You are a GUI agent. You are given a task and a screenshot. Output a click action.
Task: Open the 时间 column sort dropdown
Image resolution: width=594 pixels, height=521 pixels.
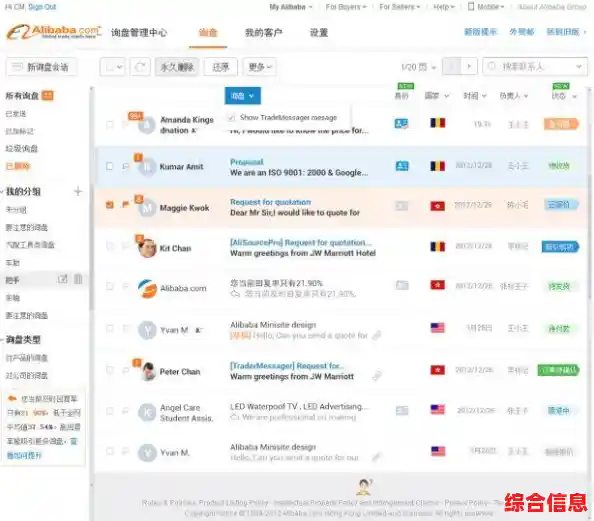pyautogui.click(x=475, y=96)
